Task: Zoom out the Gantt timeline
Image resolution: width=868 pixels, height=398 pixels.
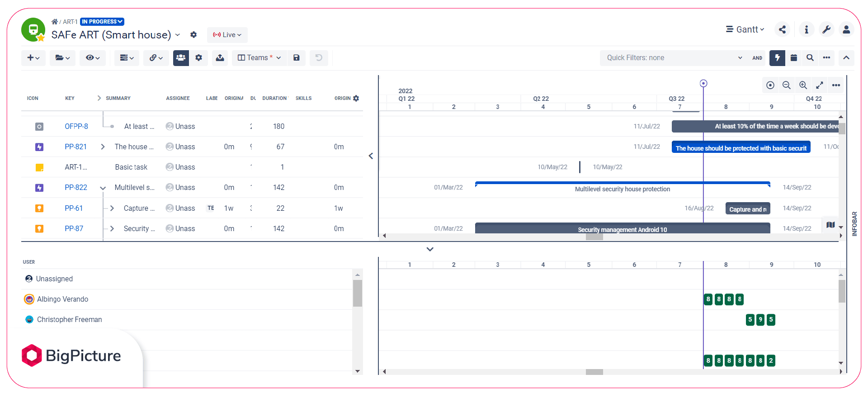Action: (787, 85)
